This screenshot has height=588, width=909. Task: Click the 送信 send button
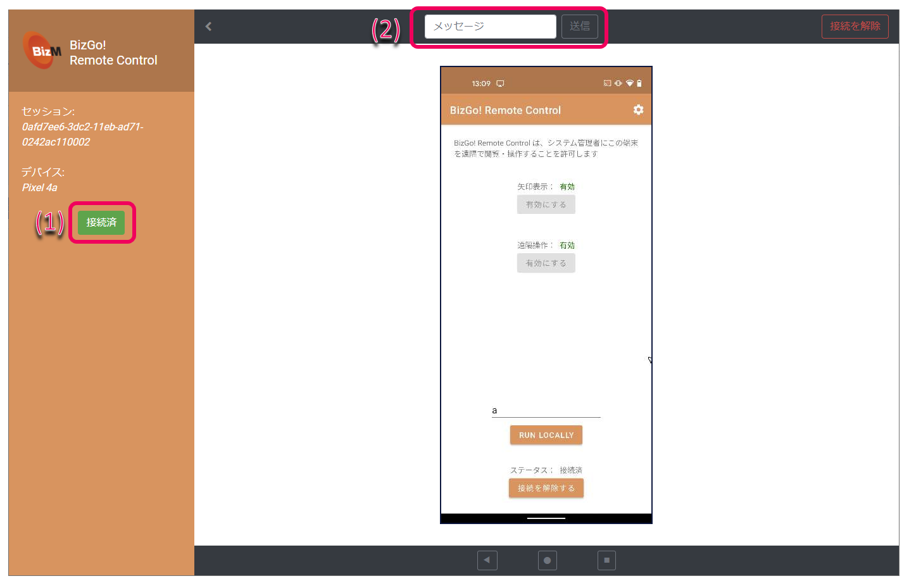[579, 27]
